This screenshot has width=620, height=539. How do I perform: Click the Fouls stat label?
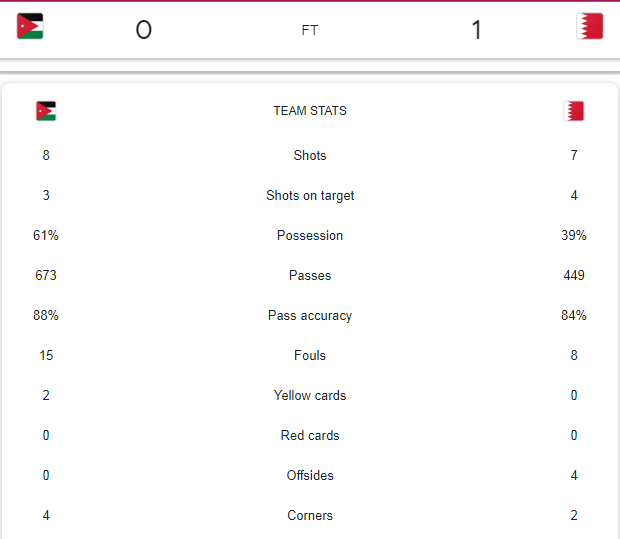point(310,355)
